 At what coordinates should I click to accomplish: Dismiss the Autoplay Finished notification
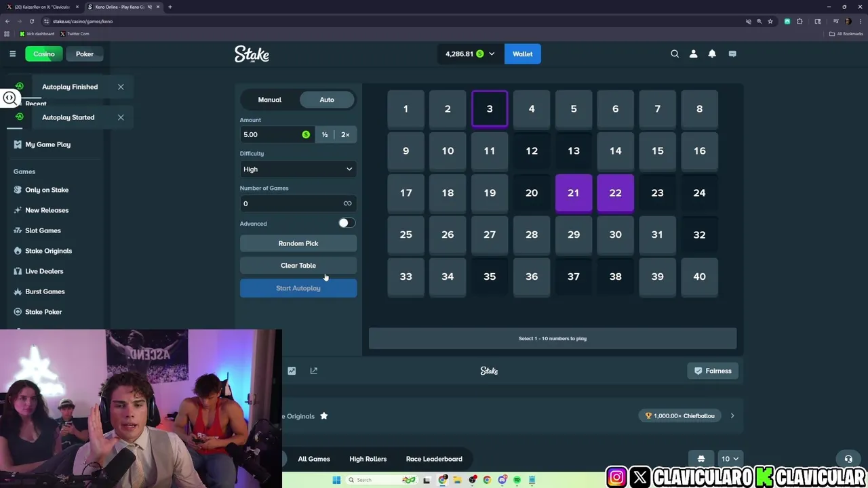tap(121, 87)
